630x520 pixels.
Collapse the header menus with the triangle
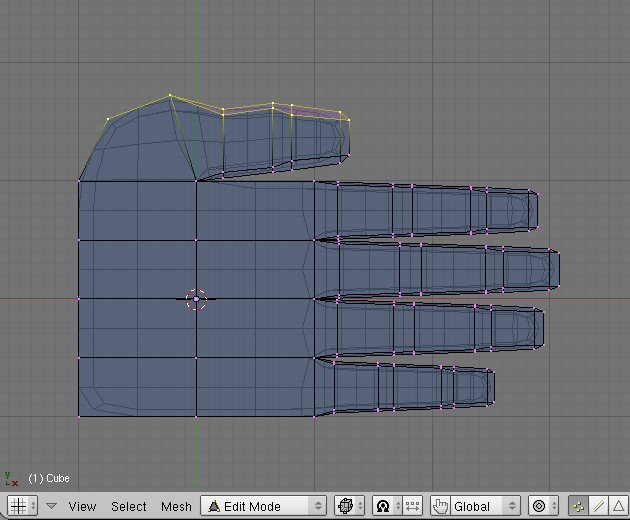[51, 506]
